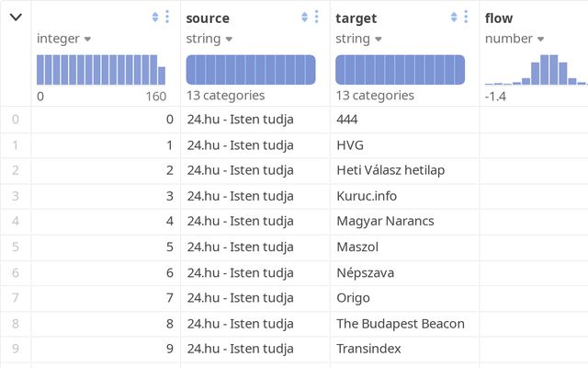Image resolution: width=588 pixels, height=368 pixels.
Task: Sort the table by source column
Action: coord(305,17)
